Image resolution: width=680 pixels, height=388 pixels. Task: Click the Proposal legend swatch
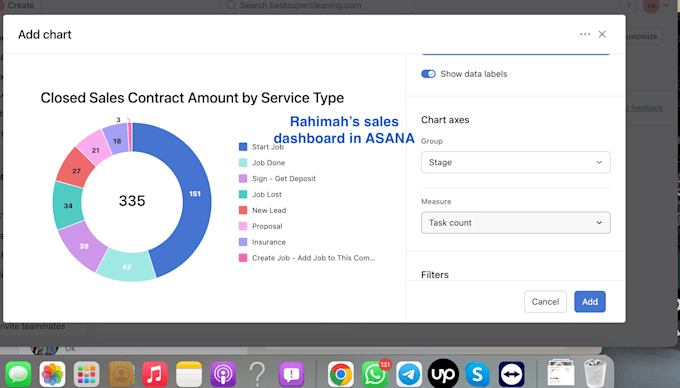[x=243, y=226]
